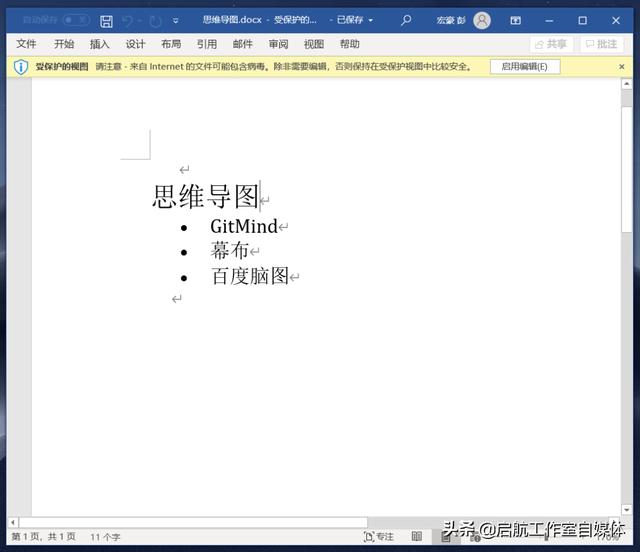Open the Customize Quick Access Toolbar dropdown
Viewport: 640px width, 552px height.
176,21
